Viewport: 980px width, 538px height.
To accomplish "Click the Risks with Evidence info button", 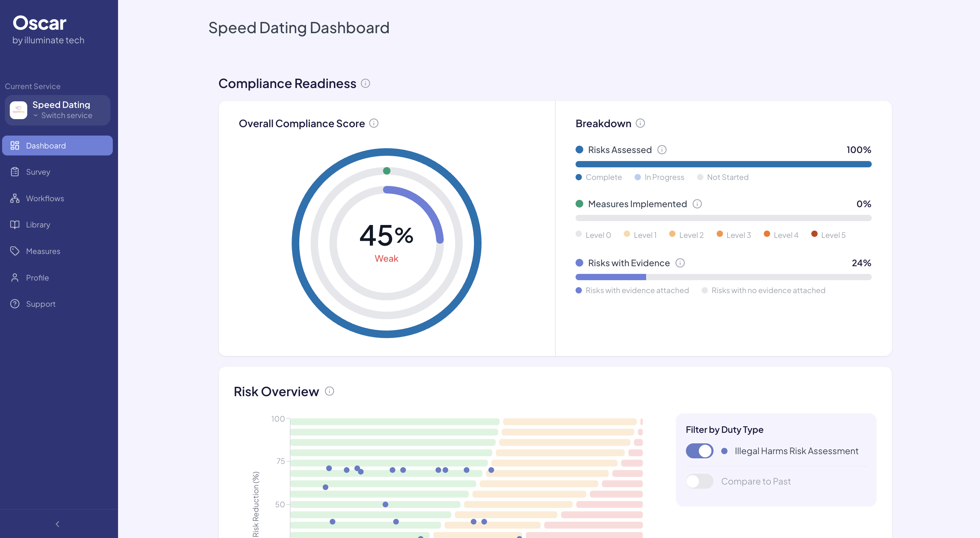I will (x=680, y=263).
